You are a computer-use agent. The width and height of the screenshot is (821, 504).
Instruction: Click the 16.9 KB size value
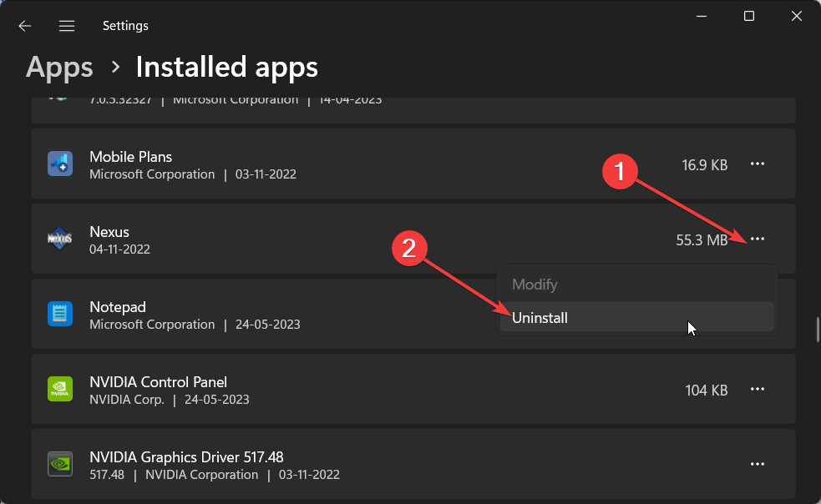point(704,165)
